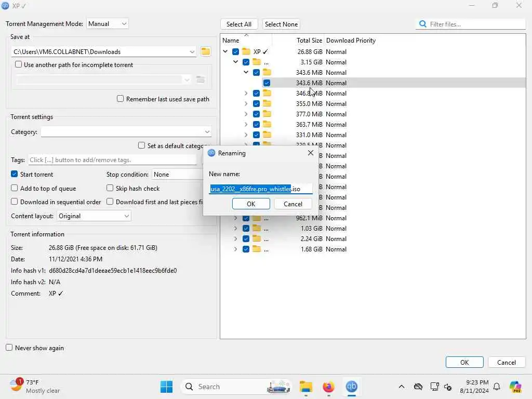Open save path dropdown

[x=192, y=51]
